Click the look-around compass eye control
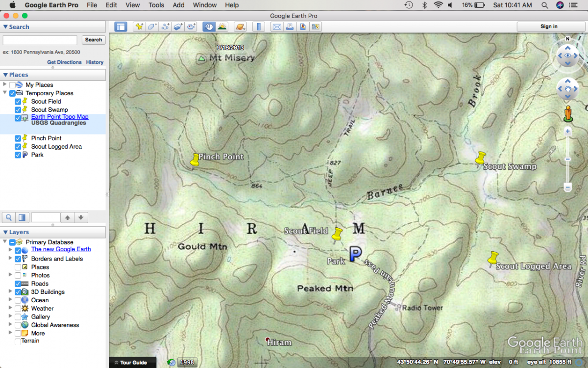This screenshot has height=368, width=588. 568,55
